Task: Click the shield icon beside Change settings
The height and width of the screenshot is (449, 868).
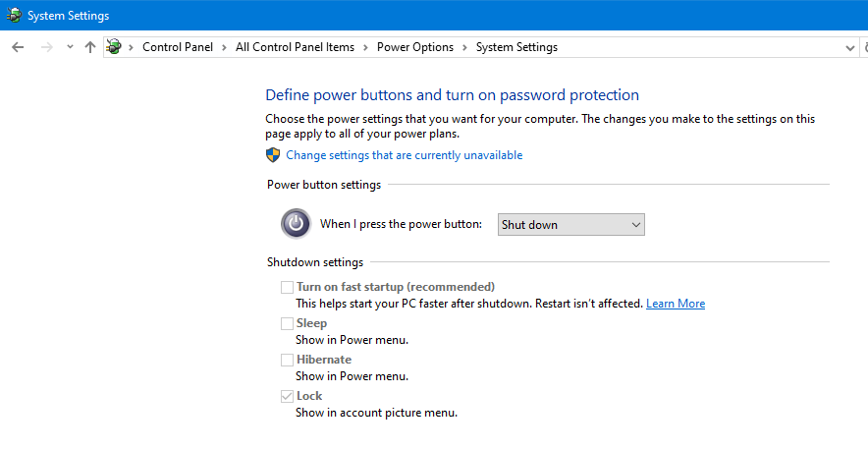Action: [273, 155]
